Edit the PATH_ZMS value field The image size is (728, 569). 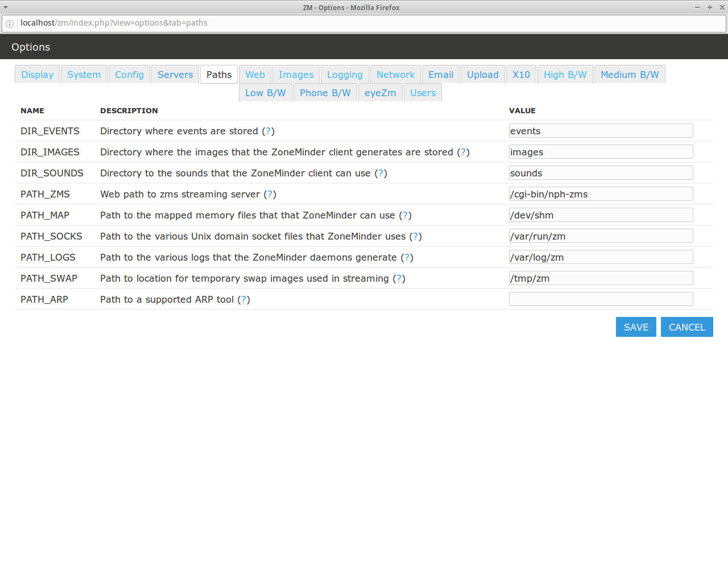pyautogui.click(x=601, y=194)
